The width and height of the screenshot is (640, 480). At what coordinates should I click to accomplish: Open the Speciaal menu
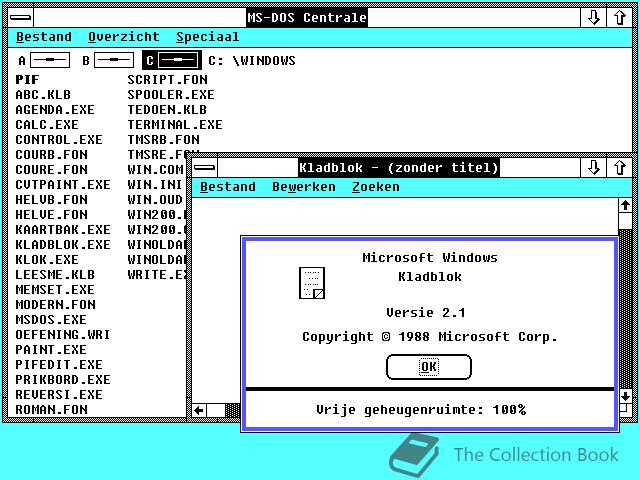pyautogui.click(x=207, y=37)
